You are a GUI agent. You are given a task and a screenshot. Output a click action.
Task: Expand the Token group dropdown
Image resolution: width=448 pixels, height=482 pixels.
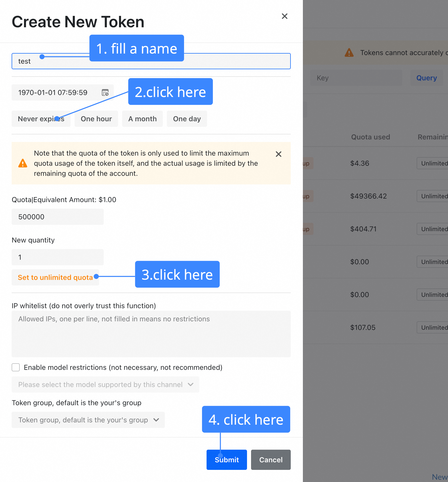(x=88, y=420)
